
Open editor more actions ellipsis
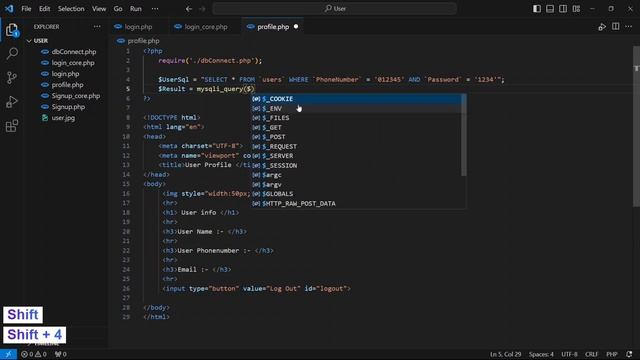tap(629, 27)
